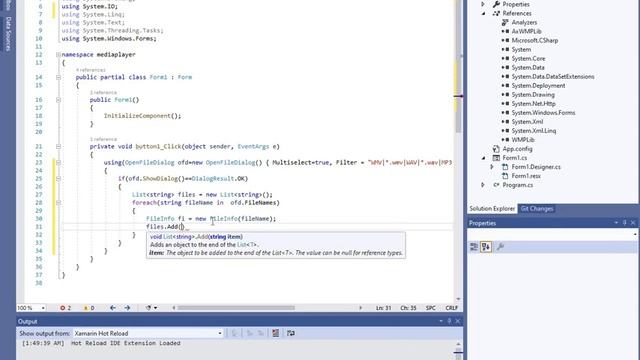Select System.Data.DataSetExtensions reference
Image resolution: width=640 pixels, height=360 pixels.
(553, 76)
